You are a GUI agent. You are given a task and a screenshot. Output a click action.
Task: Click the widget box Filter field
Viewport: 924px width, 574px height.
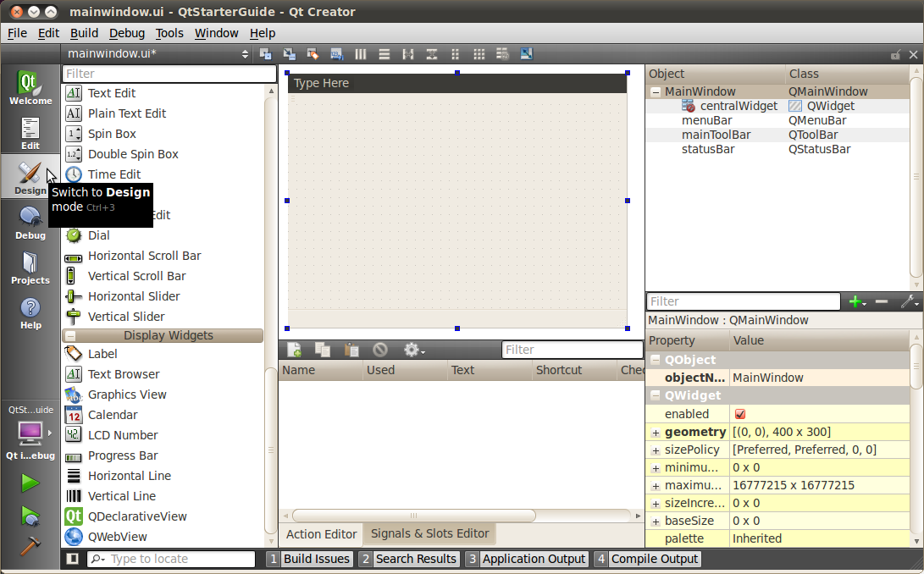tap(163, 74)
